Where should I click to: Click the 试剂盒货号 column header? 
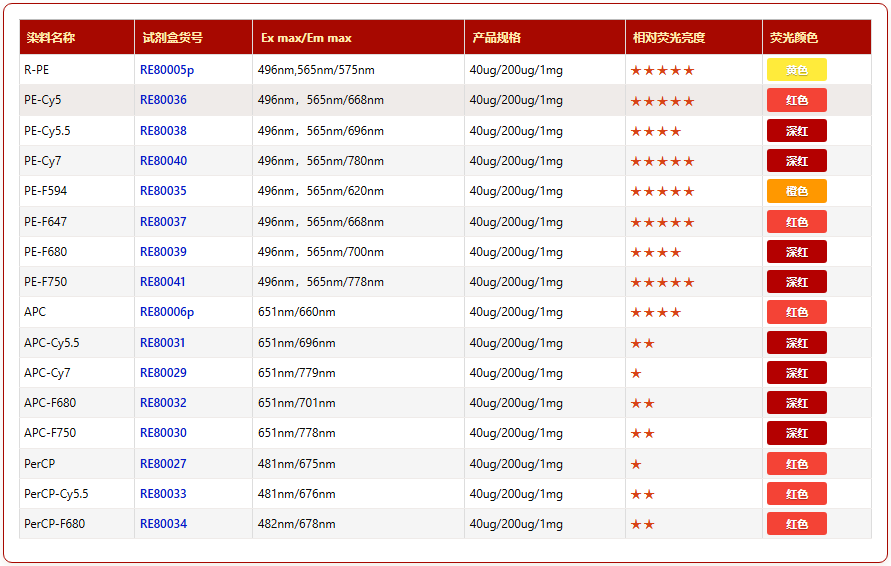(x=173, y=38)
